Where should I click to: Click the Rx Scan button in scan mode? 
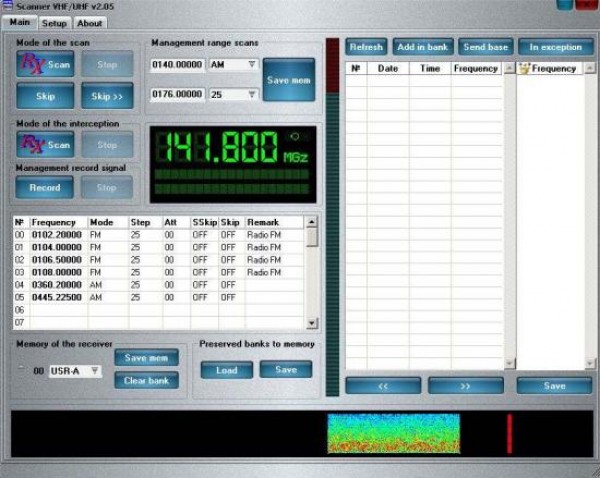45,65
